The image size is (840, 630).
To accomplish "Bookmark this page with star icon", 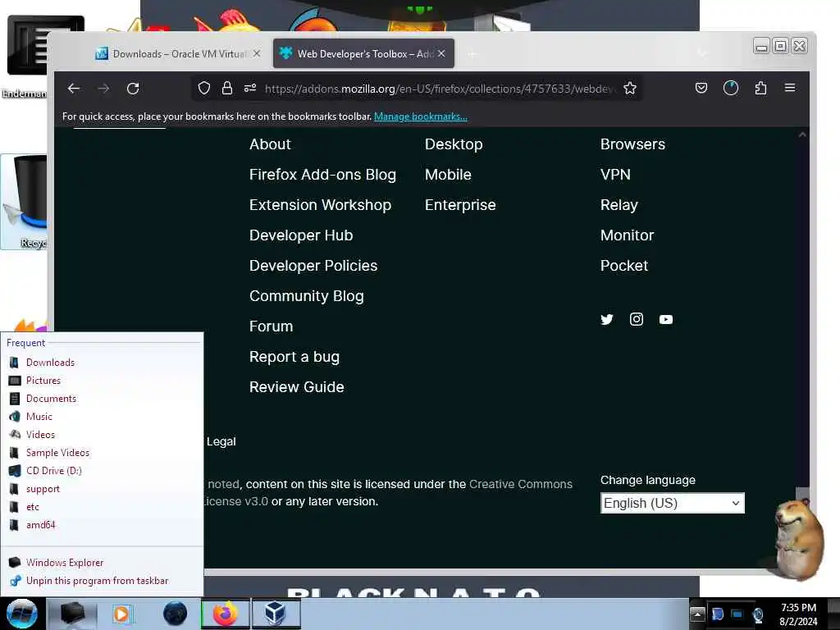I will [x=630, y=89].
